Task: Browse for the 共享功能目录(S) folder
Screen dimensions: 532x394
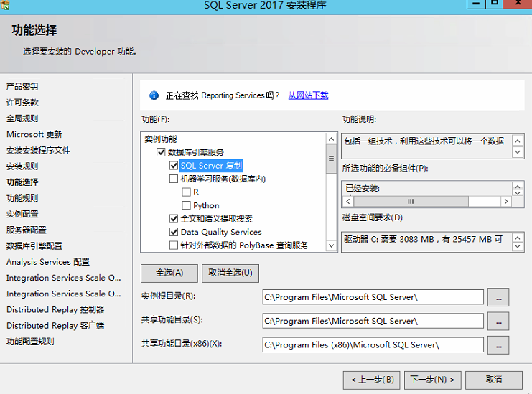Action: click(498, 321)
